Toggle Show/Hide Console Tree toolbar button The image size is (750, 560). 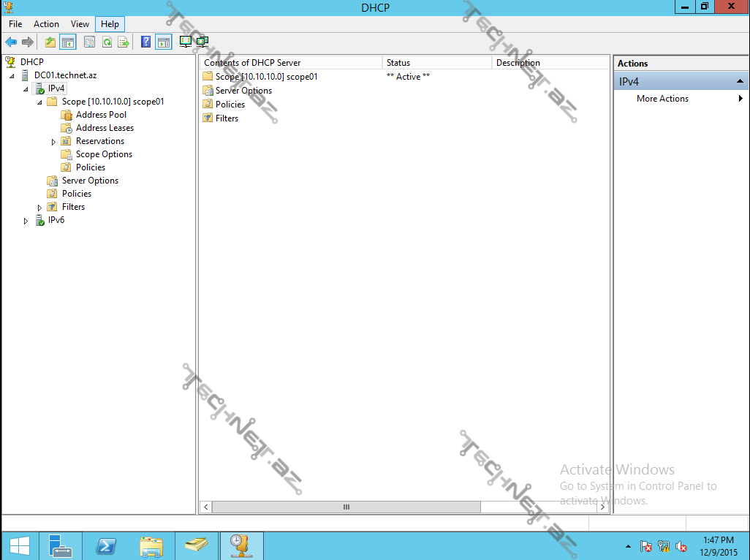68,42
